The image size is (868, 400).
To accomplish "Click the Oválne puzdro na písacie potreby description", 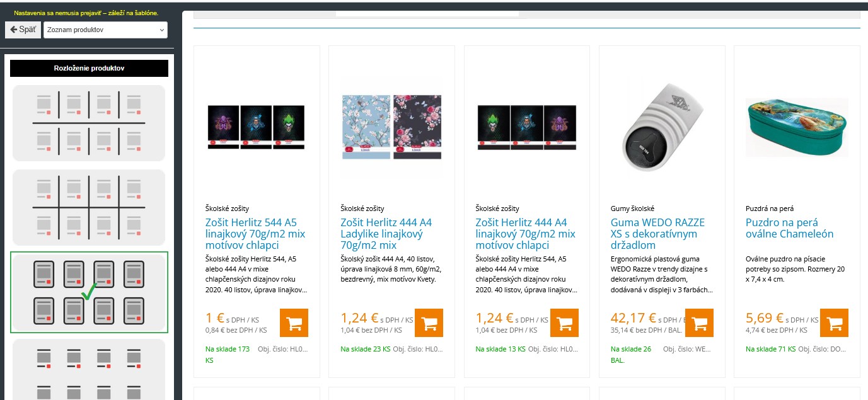I will (795, 269).
